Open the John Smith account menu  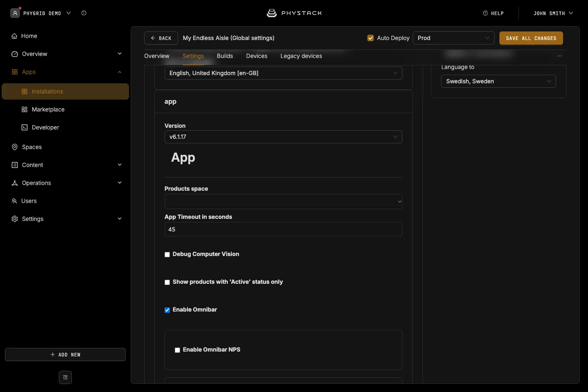pos(553,13)
